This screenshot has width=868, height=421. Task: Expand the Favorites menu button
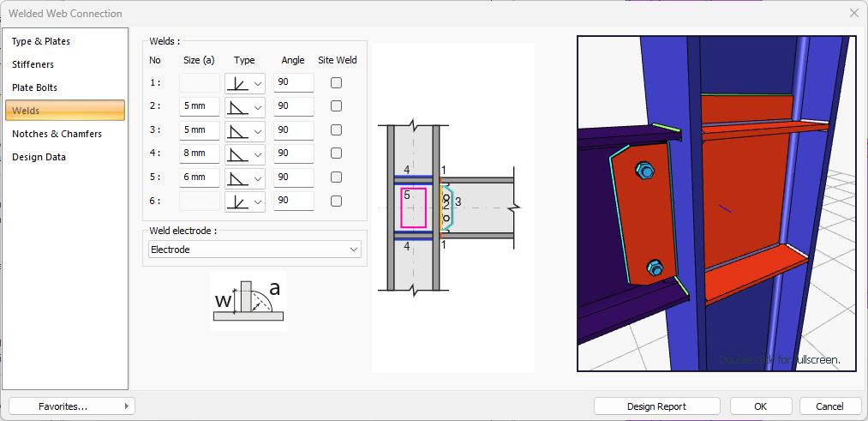coord(72,406)
